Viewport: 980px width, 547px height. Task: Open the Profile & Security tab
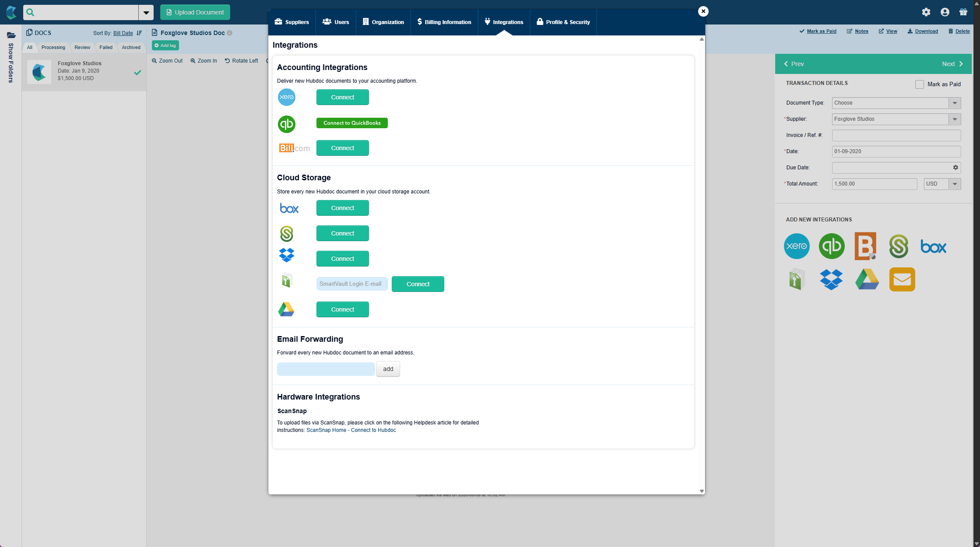pyautogui.click(x=563, y=22)
